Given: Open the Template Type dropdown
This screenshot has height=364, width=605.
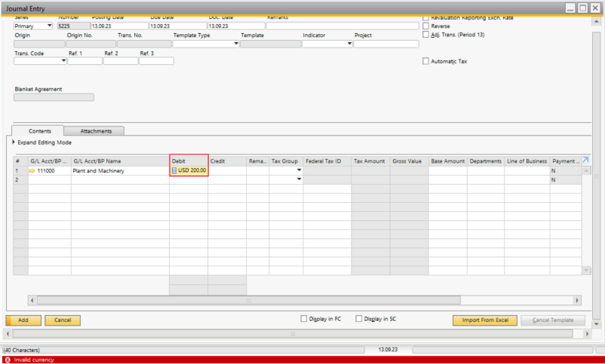Looking at the screenshot, I should click(x=236, y=44).
